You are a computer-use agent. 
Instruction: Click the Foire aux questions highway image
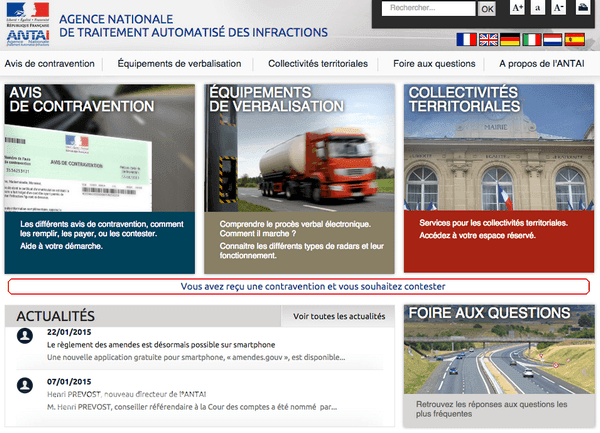pyautogui.click(x=499, y=349)
